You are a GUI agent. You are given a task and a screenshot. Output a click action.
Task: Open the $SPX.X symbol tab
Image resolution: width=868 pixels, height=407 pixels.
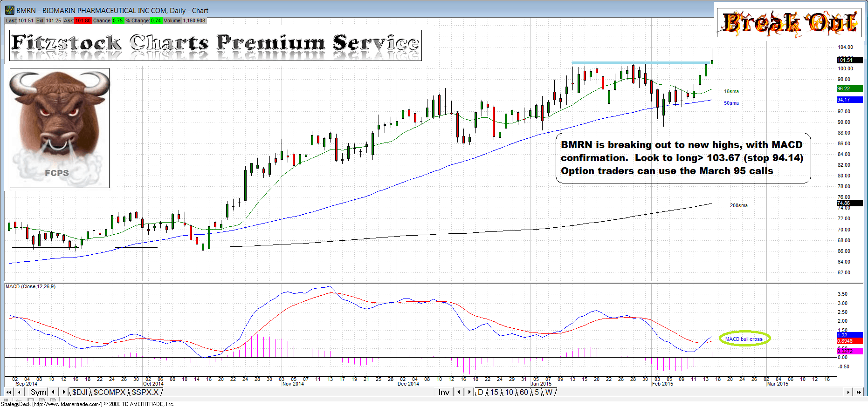pos(145,393)
